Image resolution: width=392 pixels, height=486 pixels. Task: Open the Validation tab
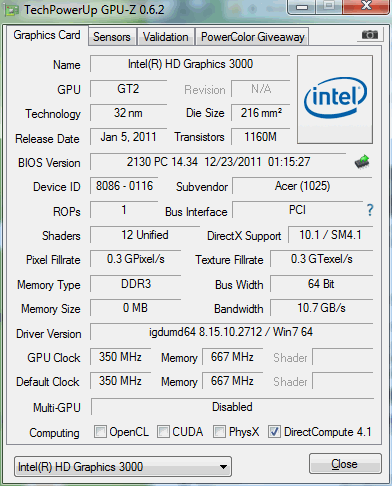(x=166, y=37)
